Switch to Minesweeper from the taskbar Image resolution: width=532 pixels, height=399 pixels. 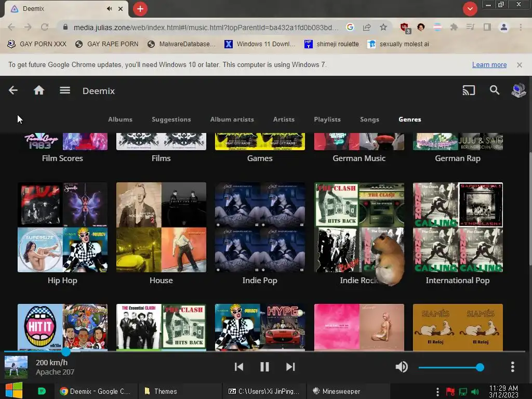point(348,391)
